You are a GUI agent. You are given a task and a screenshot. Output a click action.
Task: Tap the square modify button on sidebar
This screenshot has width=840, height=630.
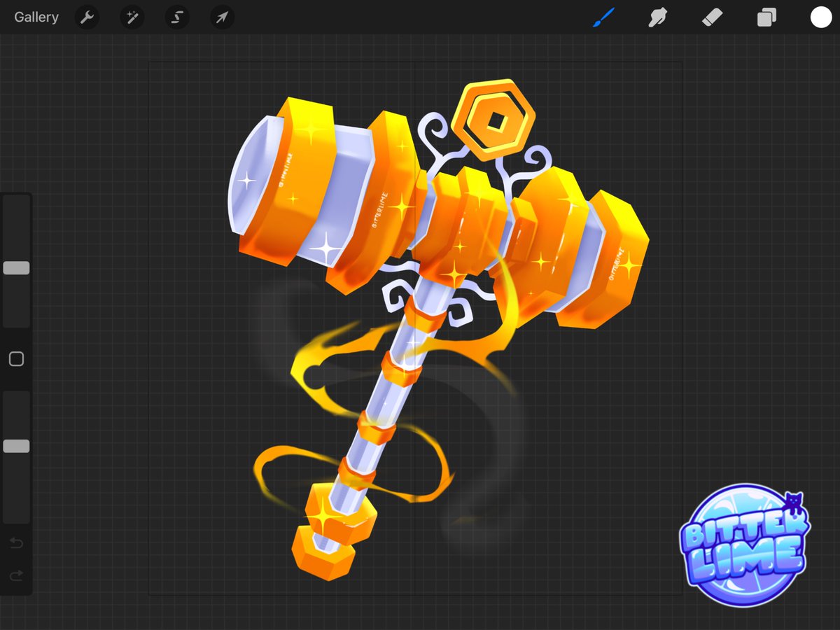click(x=16, y=359)
